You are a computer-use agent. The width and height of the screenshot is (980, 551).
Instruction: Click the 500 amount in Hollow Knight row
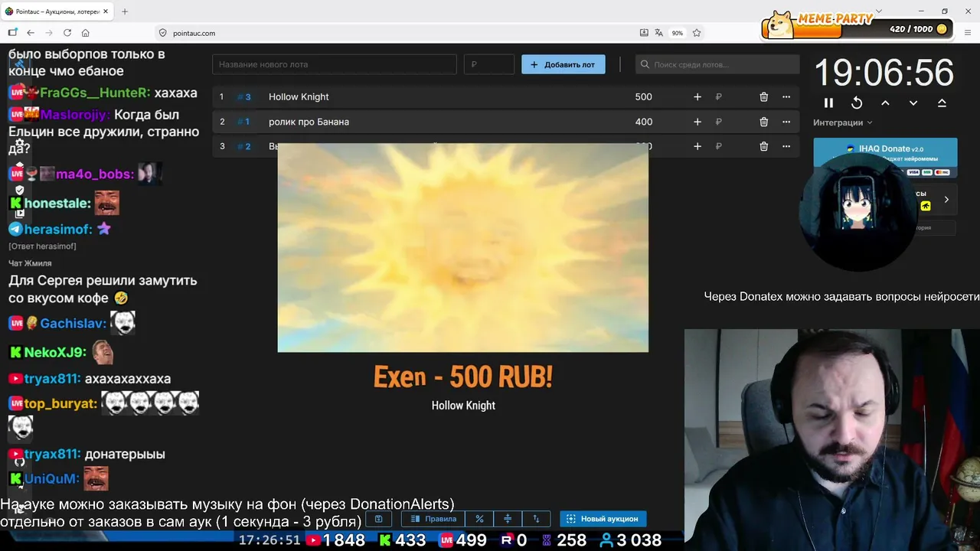pyautogui.click(x=643, y=97)
